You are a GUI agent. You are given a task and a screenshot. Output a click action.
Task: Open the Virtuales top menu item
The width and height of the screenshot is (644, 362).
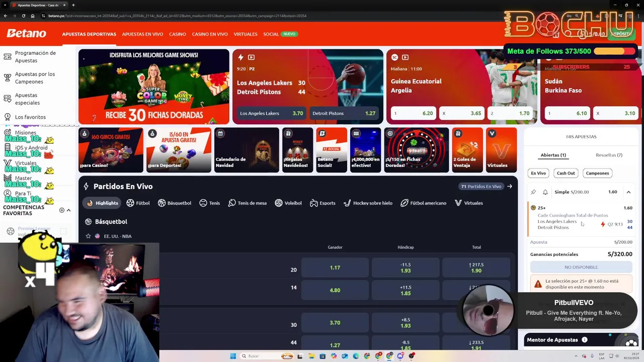click(x=246, y=34)
